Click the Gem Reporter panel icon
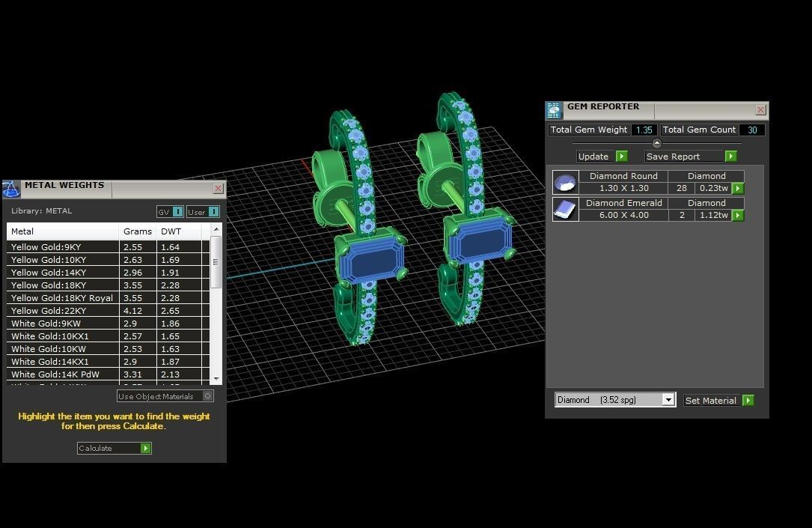Image resolution: width=812 pixels, height=528 pixels. (x=554, y=111)
